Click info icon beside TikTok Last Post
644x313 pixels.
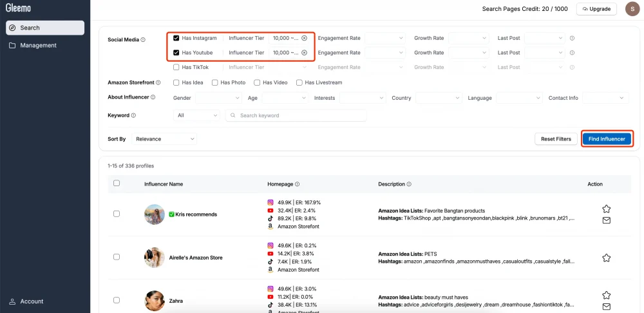pyautogui.click(x=572, y=68)
